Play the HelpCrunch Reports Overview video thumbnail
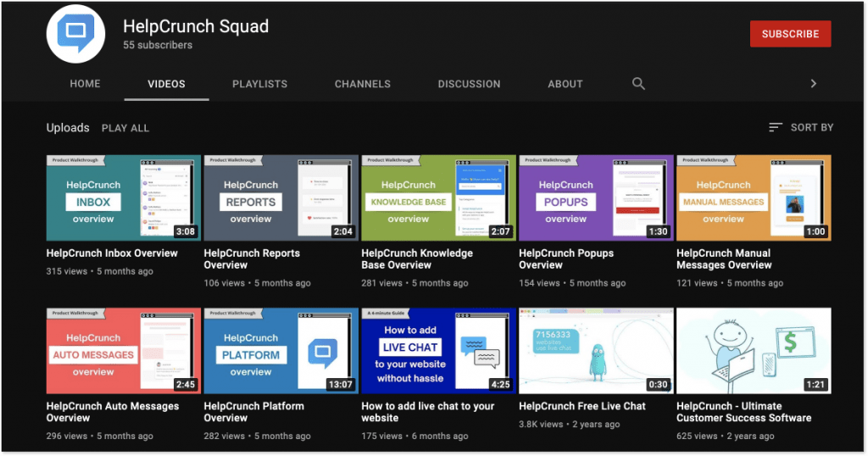The image size is (868, 456). coord(281,198)
